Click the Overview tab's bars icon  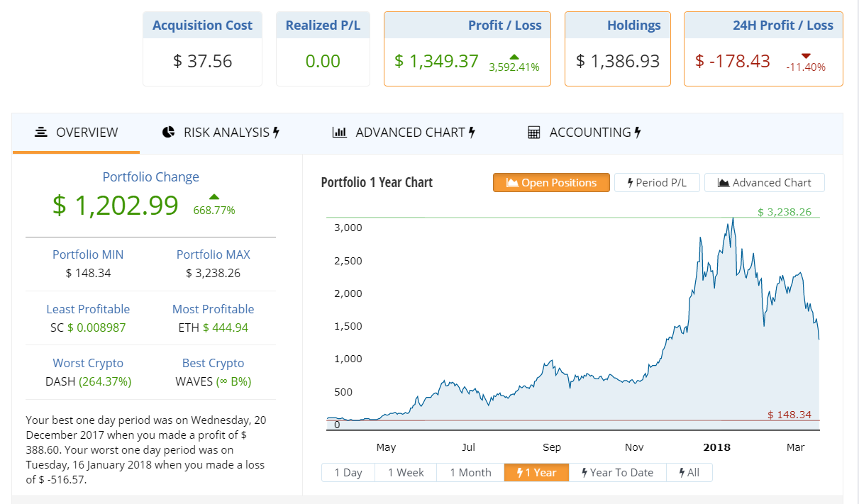coord(41,133)
